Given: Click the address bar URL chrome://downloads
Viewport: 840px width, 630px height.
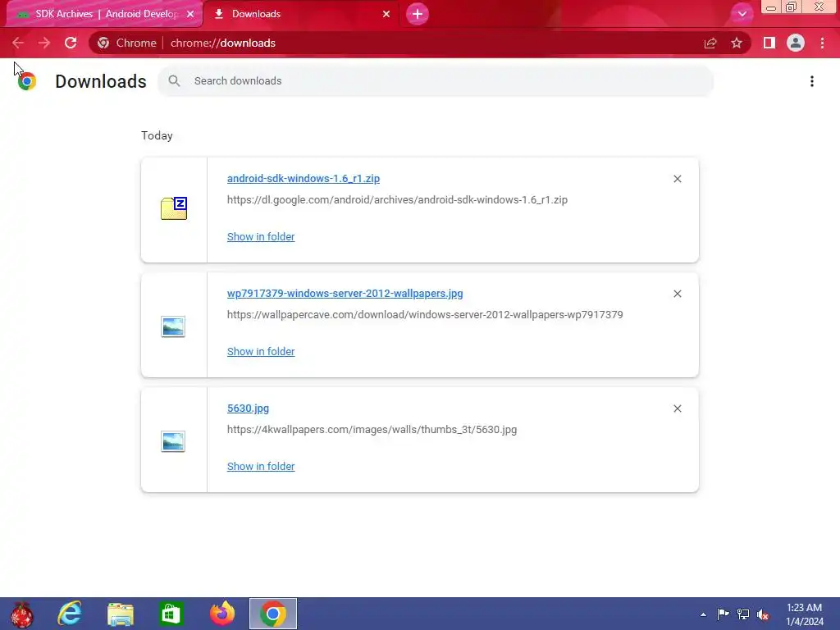Looking at the screenshot, I should point(223,43).
